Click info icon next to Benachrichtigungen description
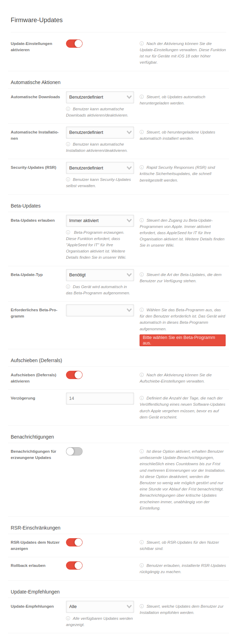The image size is (237, 644). click(x=142, y=451)
